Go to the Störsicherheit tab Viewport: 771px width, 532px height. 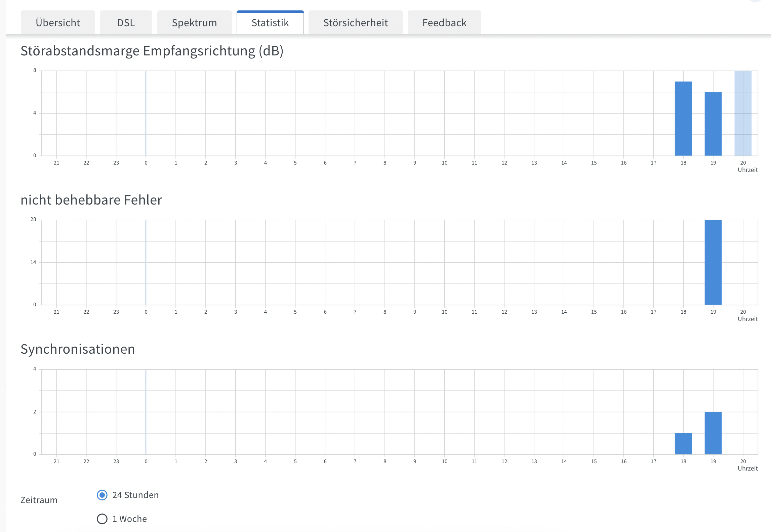tap(356, 23)
